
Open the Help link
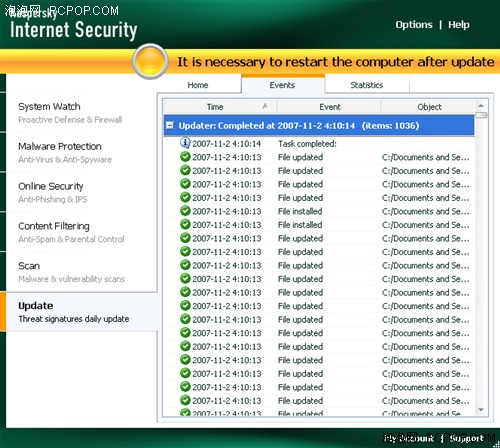tap(459, 25)
